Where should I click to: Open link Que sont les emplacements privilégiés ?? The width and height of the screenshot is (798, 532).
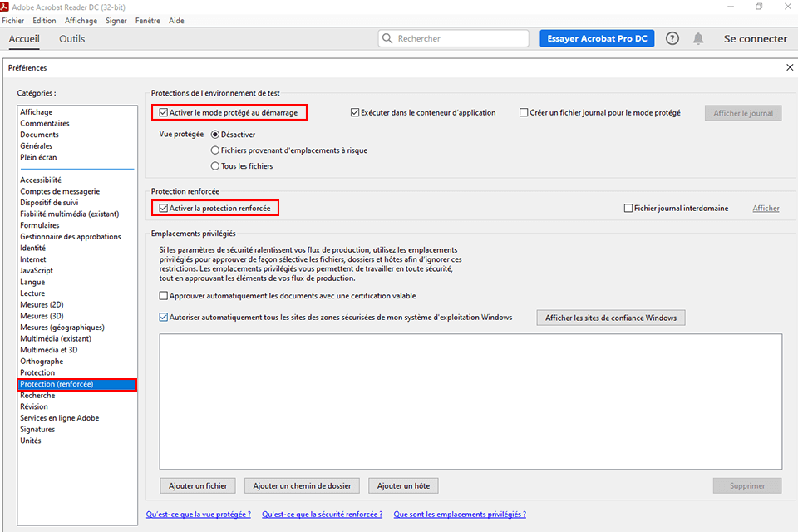coord(460,515)
